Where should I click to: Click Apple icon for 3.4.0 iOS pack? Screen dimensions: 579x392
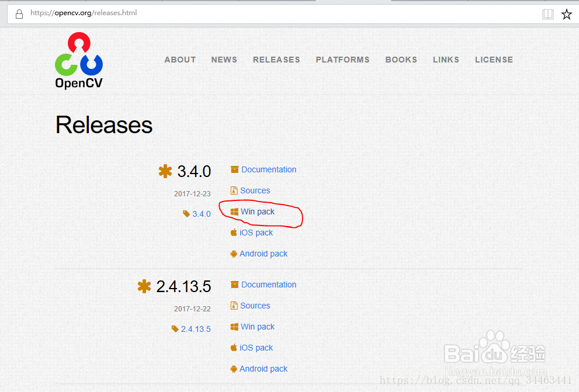pyautogui.click(x=234, y=233)
